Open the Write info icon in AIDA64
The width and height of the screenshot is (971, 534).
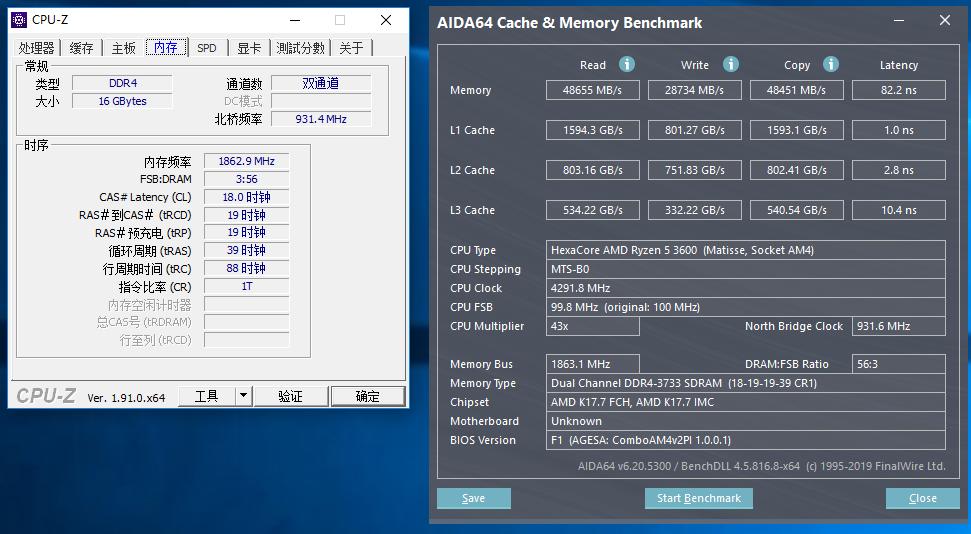tap(731, 64)
